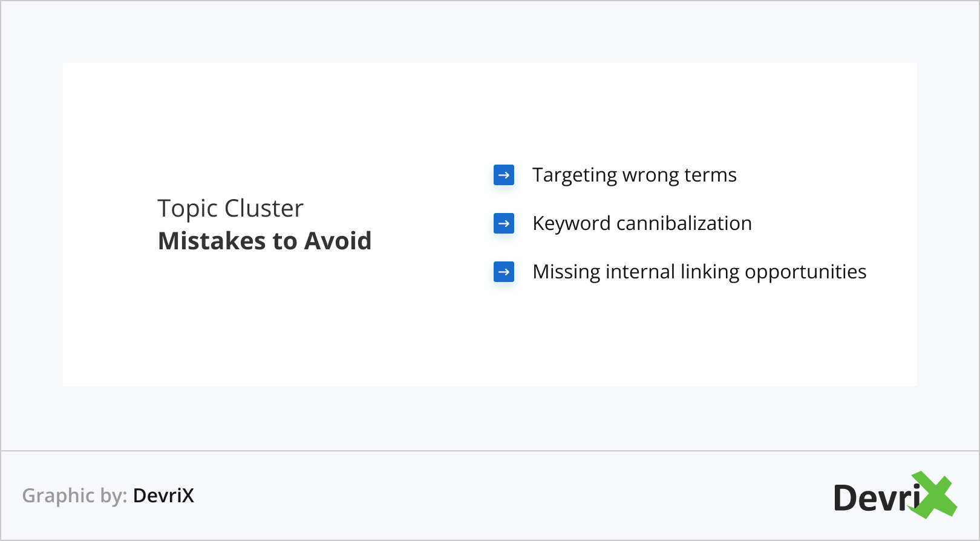The image size is (980, 541).
Task: Click the gray "Graphic by:" label
Action: coord(74,496)
